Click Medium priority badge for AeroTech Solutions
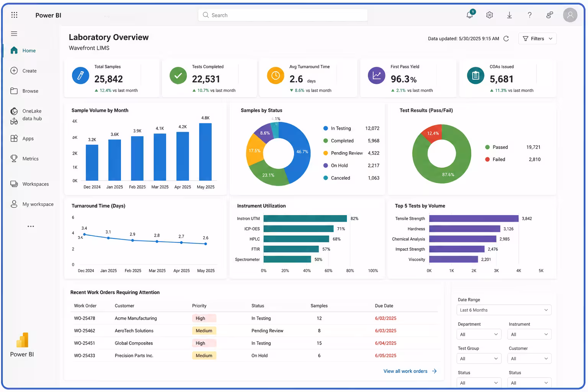The width and height of the screenshot is (588, 392). point(204,331)
